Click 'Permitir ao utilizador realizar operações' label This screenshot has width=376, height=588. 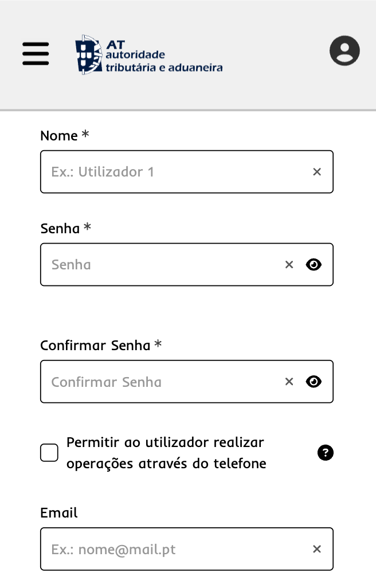click(x=166, y=453)
